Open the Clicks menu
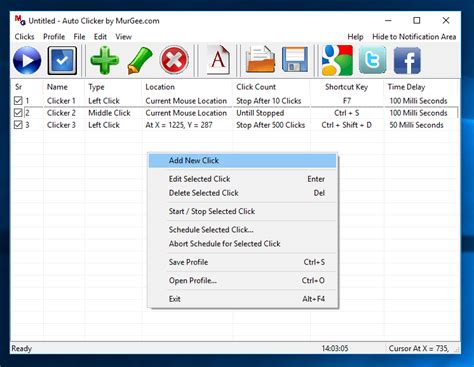Viewport: 474px width, 367px height. (x=24, y=37)
